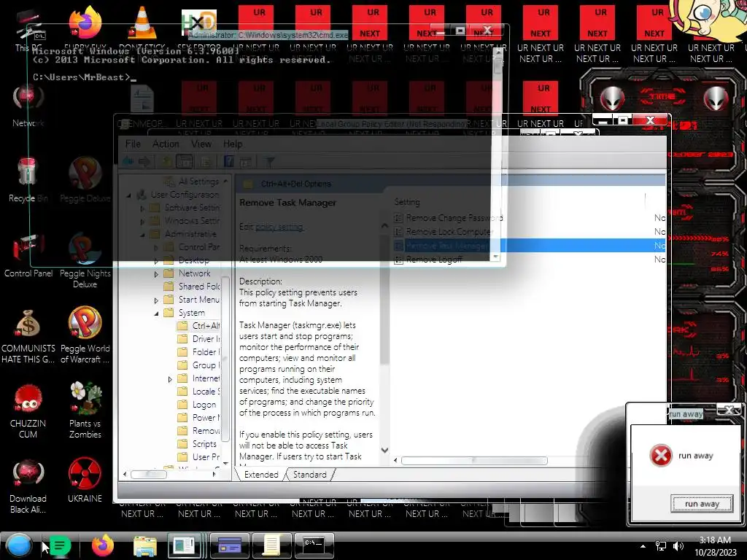
Task: Click Export List toolbar icon
Action: pos(206,161)
